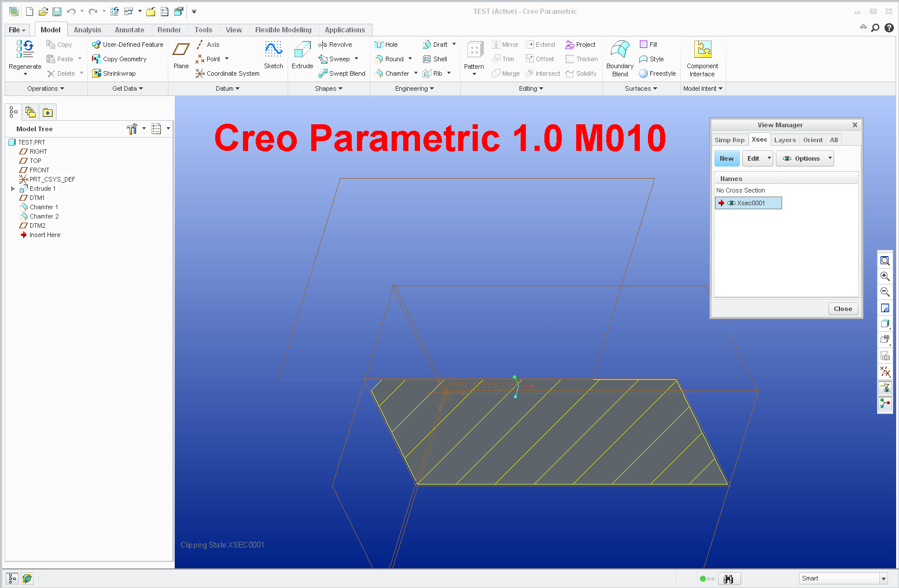Expand the Datum group dropdown

coord(227,88)
